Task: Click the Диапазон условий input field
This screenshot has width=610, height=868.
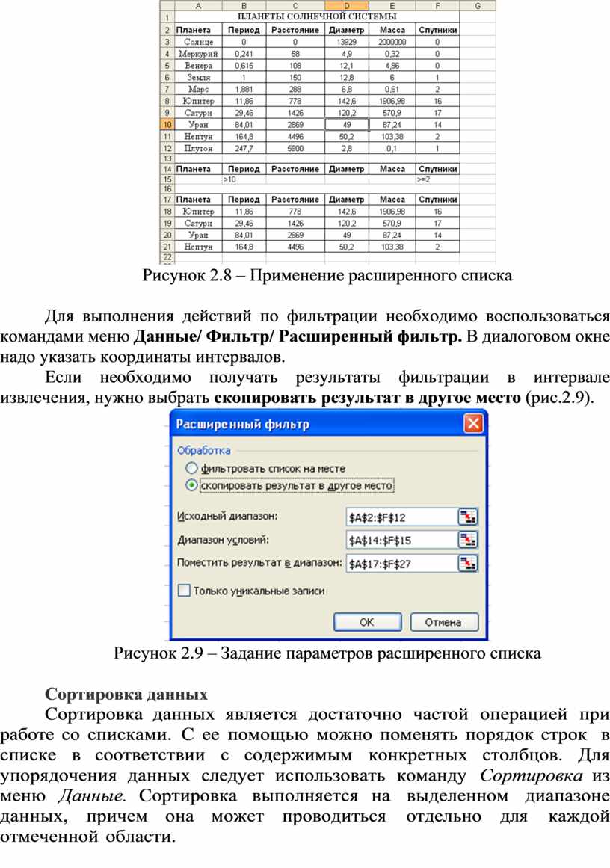Action: [401, 540]
